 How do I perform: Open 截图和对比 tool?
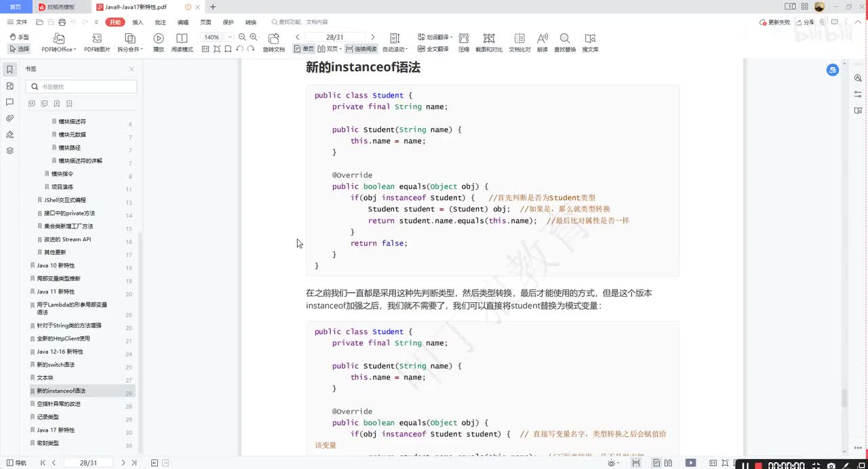point(489,42)
